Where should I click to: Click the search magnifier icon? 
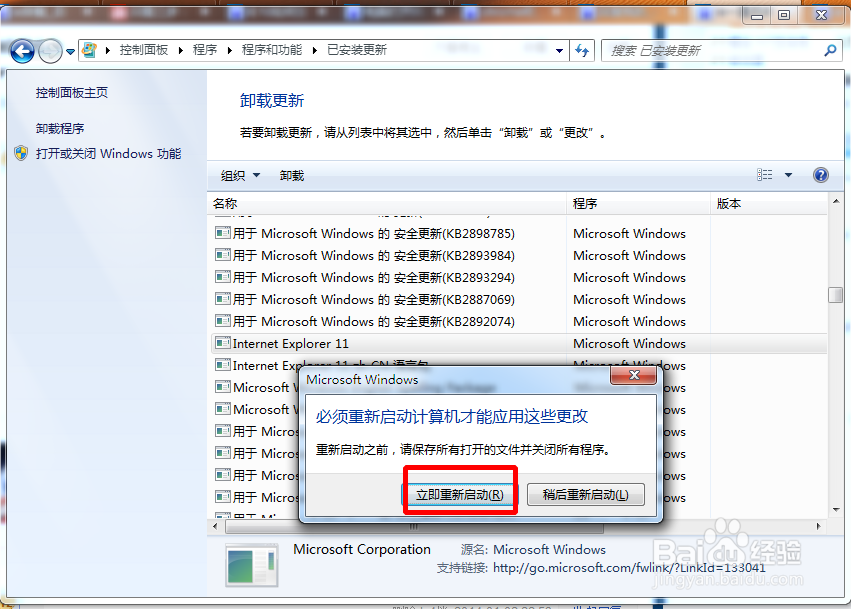coord(830,51)
